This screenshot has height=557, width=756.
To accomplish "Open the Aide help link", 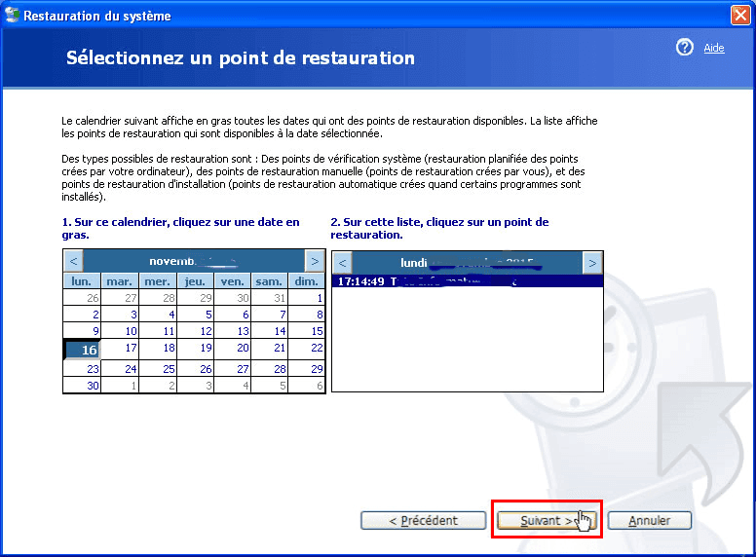I will [x=713, y=48].
